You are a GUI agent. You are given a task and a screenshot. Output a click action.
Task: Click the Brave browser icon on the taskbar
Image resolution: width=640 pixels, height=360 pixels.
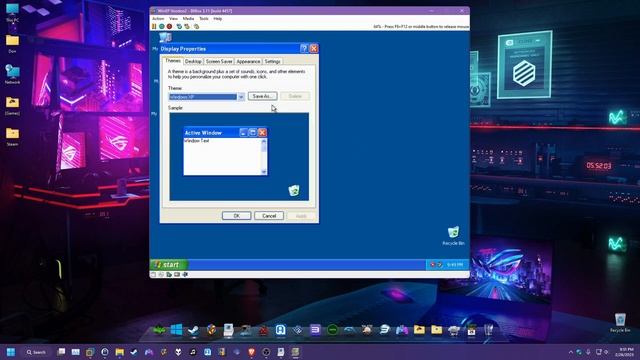coord(251,352)
